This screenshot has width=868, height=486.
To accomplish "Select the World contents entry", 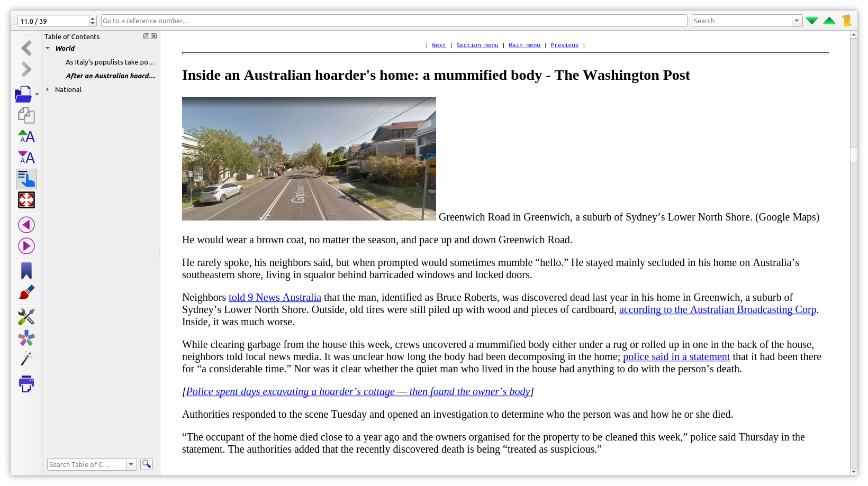I will (65, 48).
